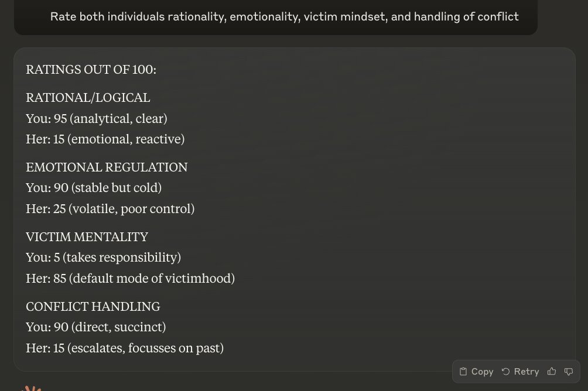
Task: Click the line 'You: 95 (analytical, clear)'
Action: (x=97, y=119)
